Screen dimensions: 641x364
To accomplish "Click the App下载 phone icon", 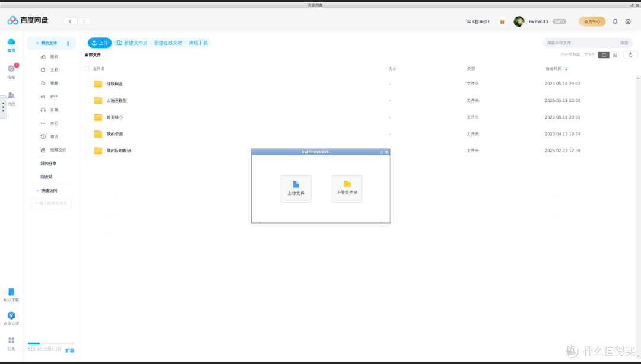I will [11, 292].
